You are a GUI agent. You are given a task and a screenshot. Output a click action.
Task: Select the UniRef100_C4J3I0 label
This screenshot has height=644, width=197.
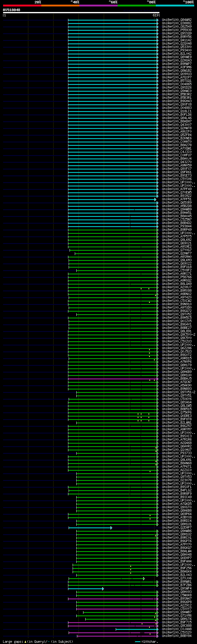point(177,152)
